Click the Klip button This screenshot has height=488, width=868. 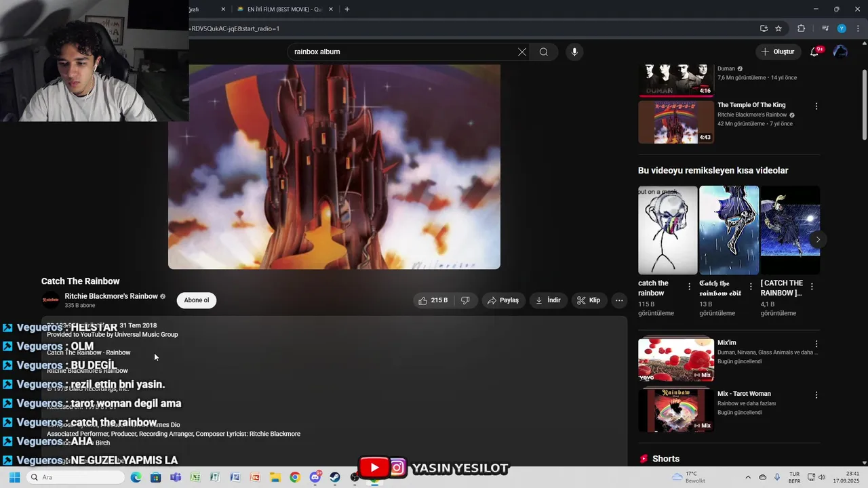click(589, 300)
